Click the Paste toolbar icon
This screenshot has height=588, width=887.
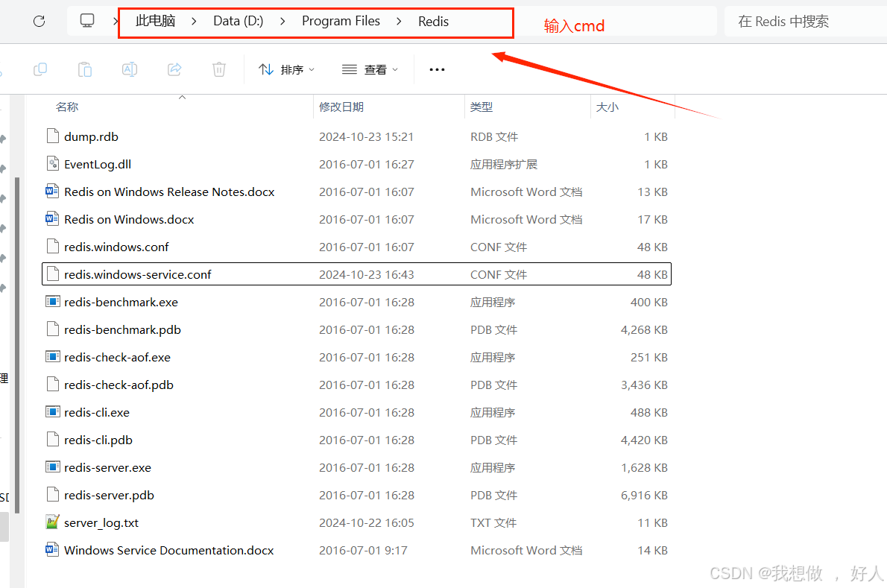[85, 69]
